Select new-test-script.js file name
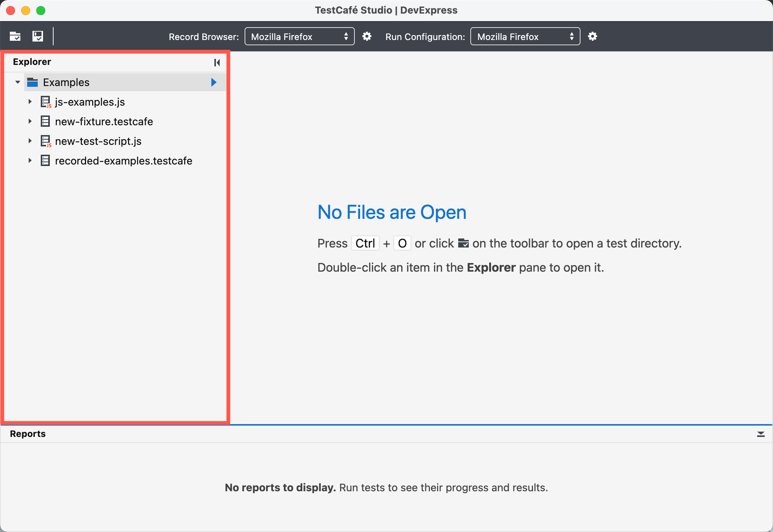The height and width of the screenshot is (532, 773). point(98,141)
